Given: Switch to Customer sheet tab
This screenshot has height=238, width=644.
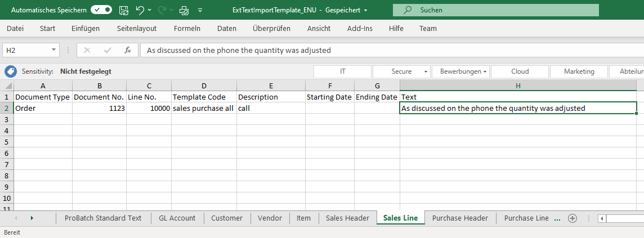Looking at the screenshot, I should [x=227, y=218].
